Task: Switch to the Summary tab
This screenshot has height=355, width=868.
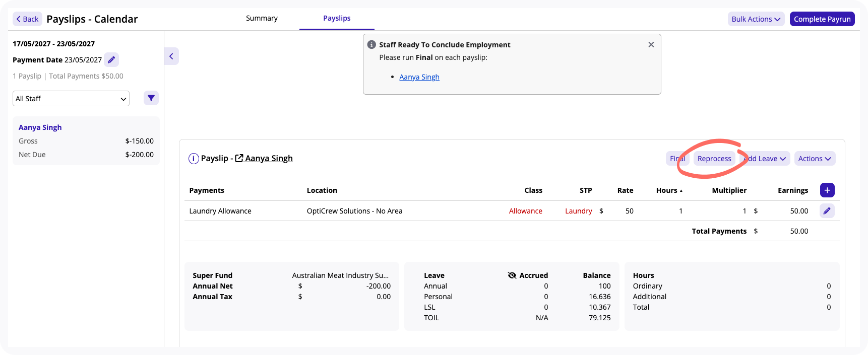Action: (262, 18)
